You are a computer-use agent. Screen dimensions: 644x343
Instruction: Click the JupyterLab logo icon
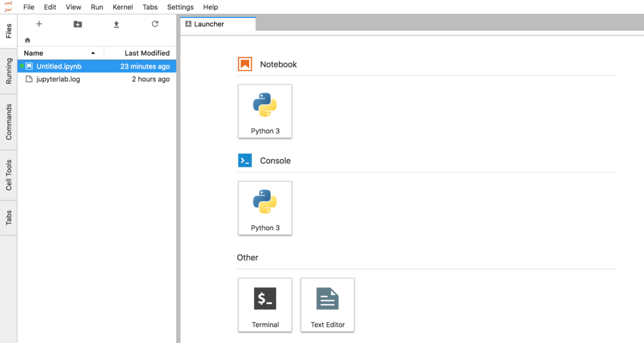[x=8, y=6]
